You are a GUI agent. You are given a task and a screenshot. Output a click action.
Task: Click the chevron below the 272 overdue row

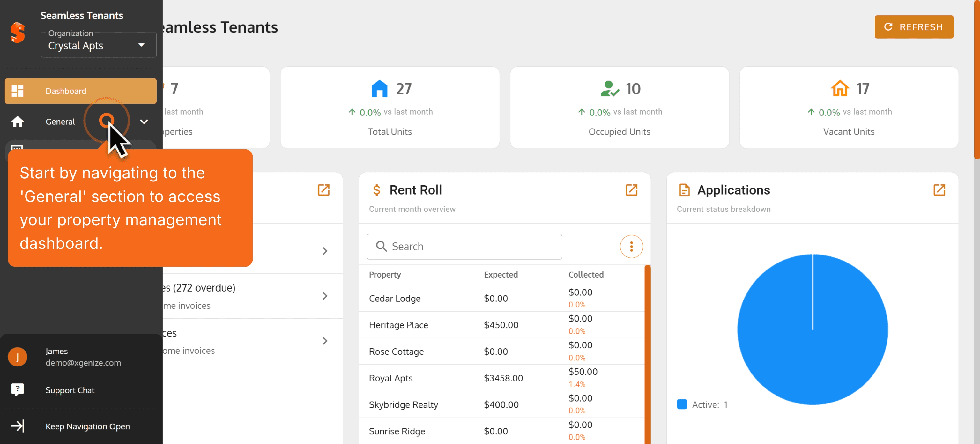325,341
